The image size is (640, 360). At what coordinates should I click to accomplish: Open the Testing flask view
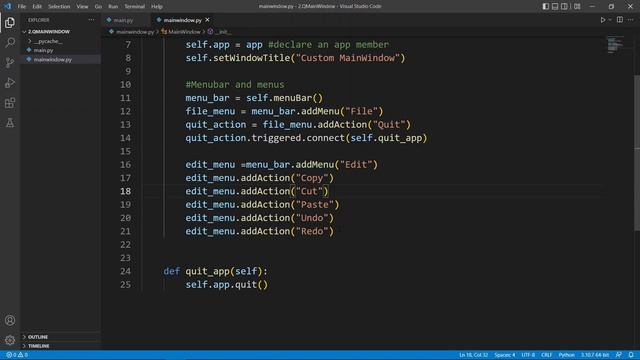[10, 122]
